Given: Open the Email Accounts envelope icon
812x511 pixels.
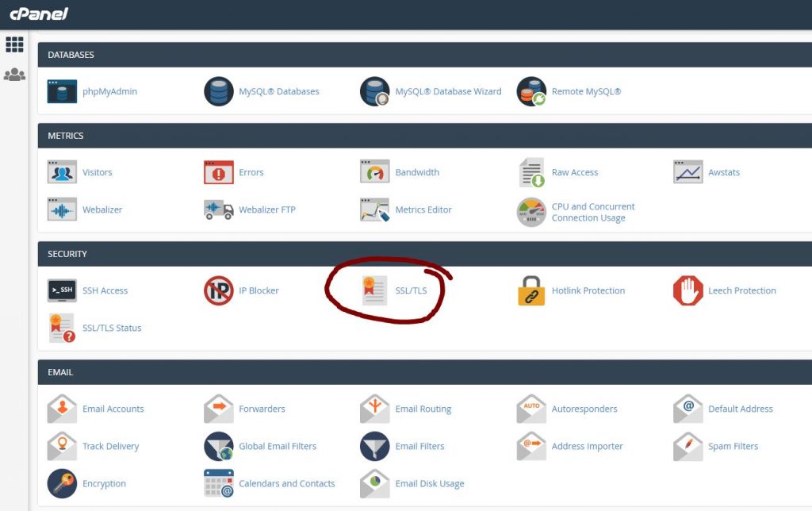Looking at the screenshot, I should click(62, 409).
